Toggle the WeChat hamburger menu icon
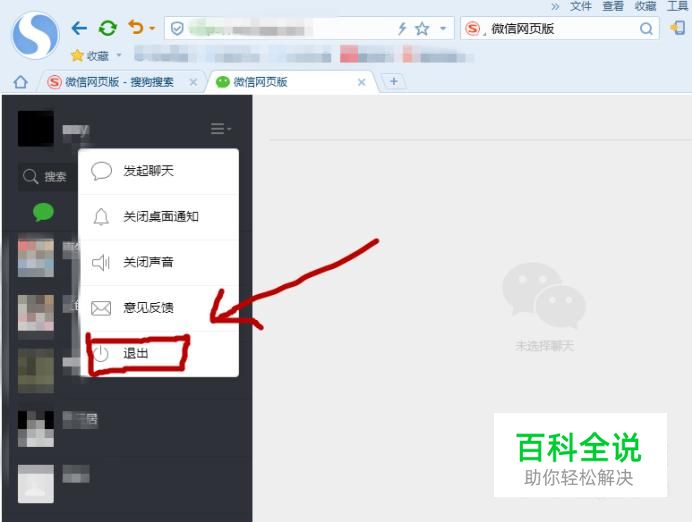 pyautogui.click(x=221, y=129)
